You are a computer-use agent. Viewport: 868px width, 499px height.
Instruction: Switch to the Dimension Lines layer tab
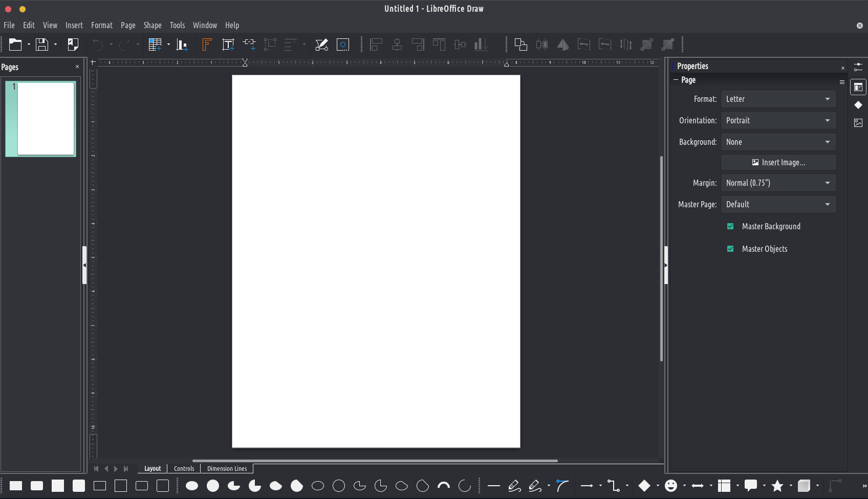coord(227,468)
